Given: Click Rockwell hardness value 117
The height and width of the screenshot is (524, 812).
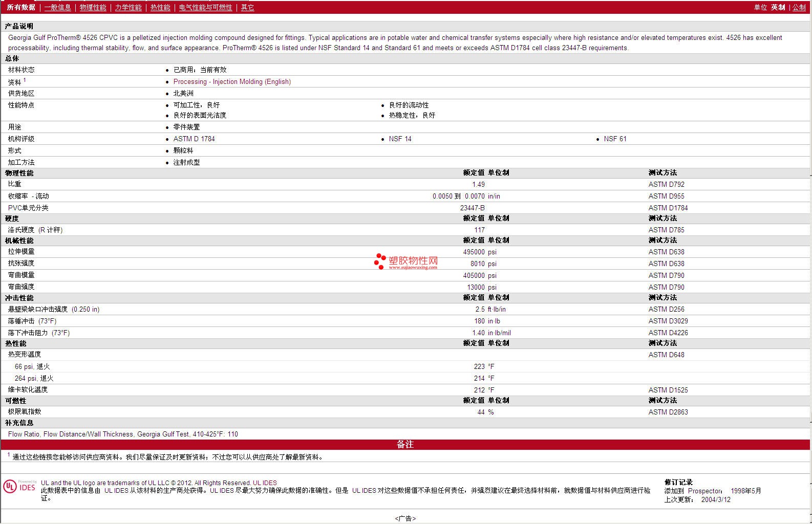Looking at the screenshot, I should pyautogui.click(x=479, y=230).
